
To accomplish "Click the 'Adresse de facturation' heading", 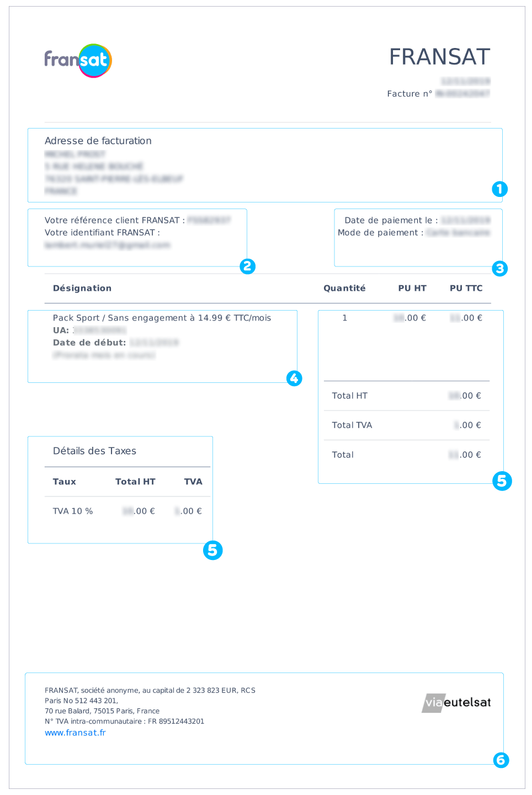I will [x=98, y=141].
